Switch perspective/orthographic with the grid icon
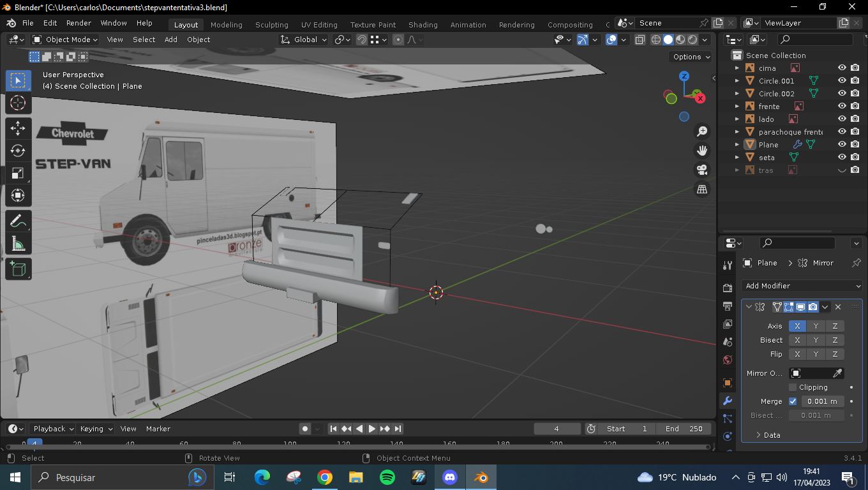The width and height of the screenshot is (868, 490). [x=702, y=189]
